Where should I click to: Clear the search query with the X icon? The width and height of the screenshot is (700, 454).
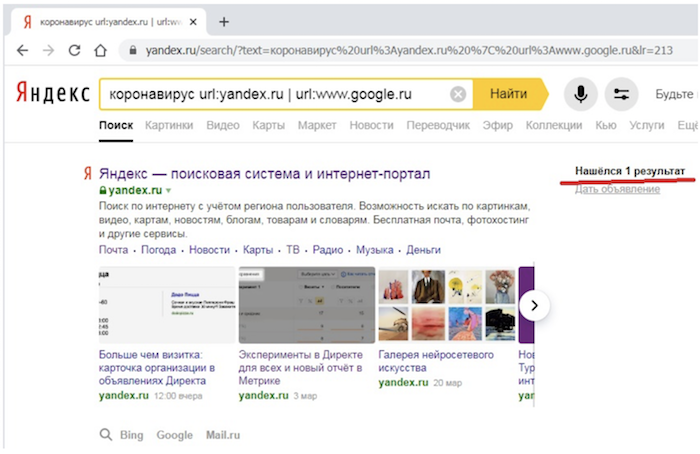point(458,94)
